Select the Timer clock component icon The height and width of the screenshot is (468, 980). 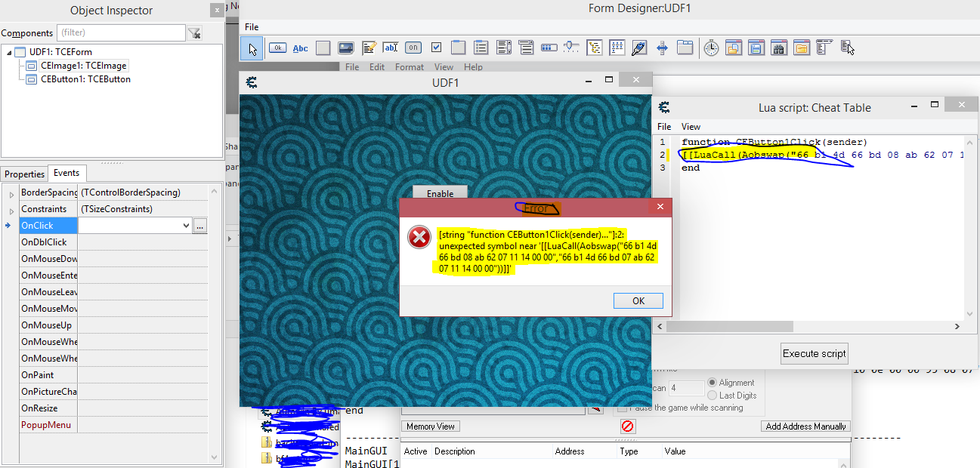711,48
